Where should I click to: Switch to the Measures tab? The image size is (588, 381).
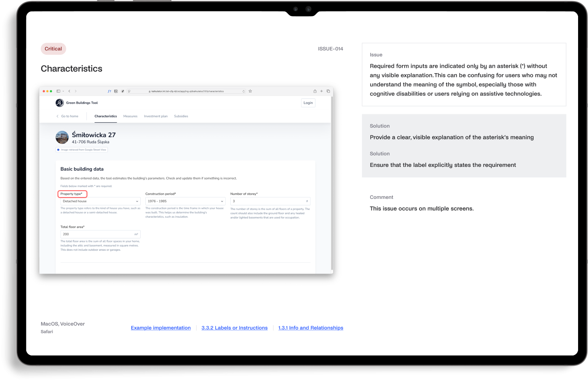130,116
